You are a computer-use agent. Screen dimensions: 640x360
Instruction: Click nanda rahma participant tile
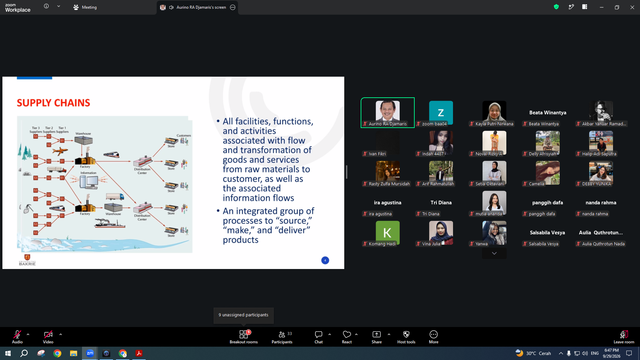(601, 203)
